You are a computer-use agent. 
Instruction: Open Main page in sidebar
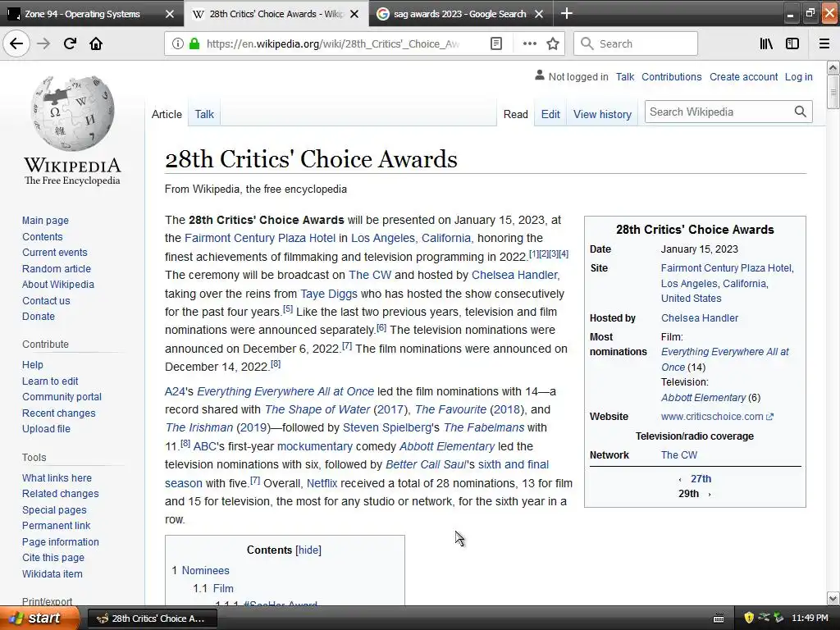[x=46, y=220]
